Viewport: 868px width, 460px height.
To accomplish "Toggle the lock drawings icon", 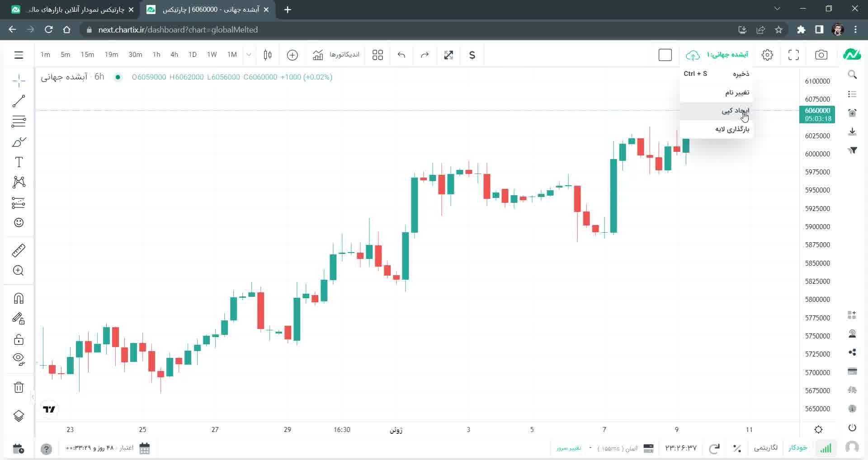I will (x=19, y=339).
